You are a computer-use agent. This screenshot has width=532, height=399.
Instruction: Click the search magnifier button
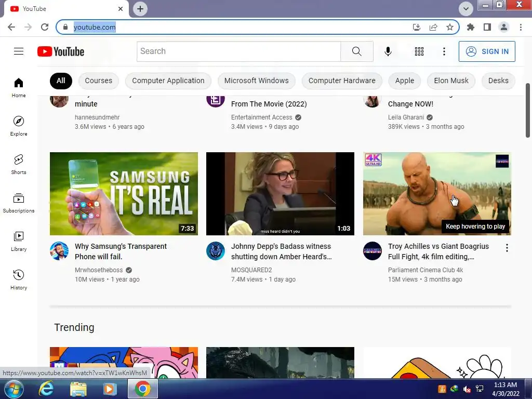[x=356, y=51]
